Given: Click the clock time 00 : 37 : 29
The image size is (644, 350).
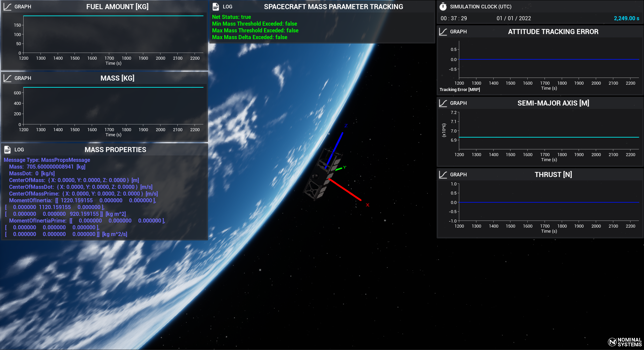Looking at the screenshot, I should click(454, 19).
